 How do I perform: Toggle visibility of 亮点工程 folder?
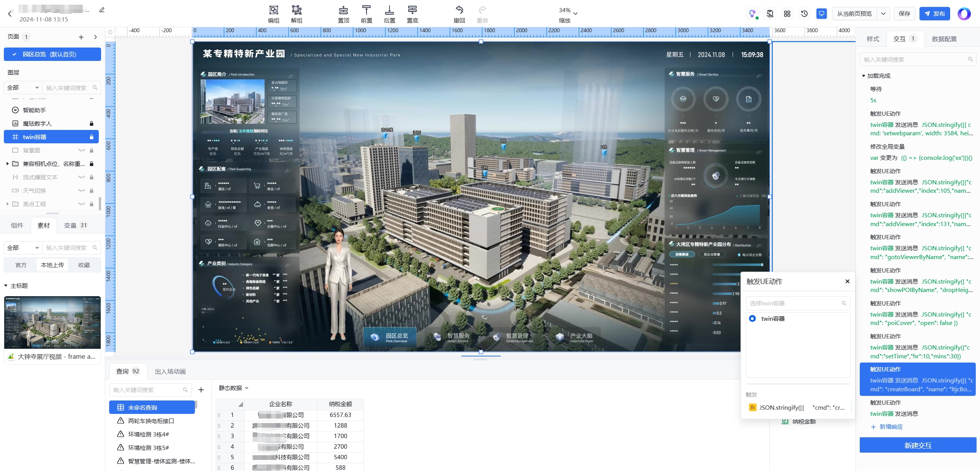(82, 204)
